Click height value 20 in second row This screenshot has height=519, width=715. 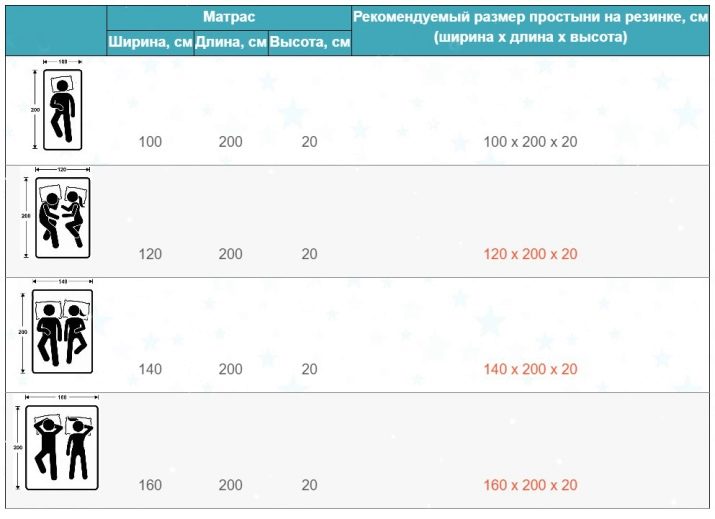pos(309,254)
